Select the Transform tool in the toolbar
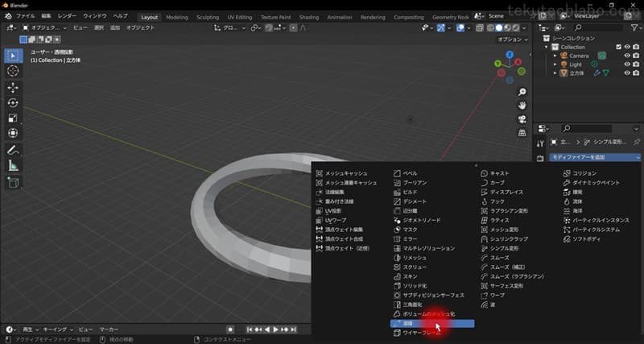The image size is (644, 344). [x=13, y=133]
